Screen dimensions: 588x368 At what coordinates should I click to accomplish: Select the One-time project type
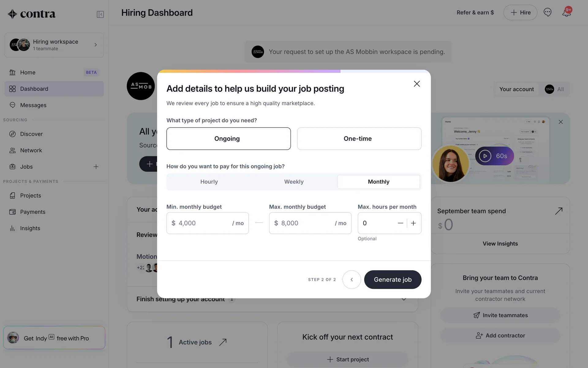pos(359,139)
